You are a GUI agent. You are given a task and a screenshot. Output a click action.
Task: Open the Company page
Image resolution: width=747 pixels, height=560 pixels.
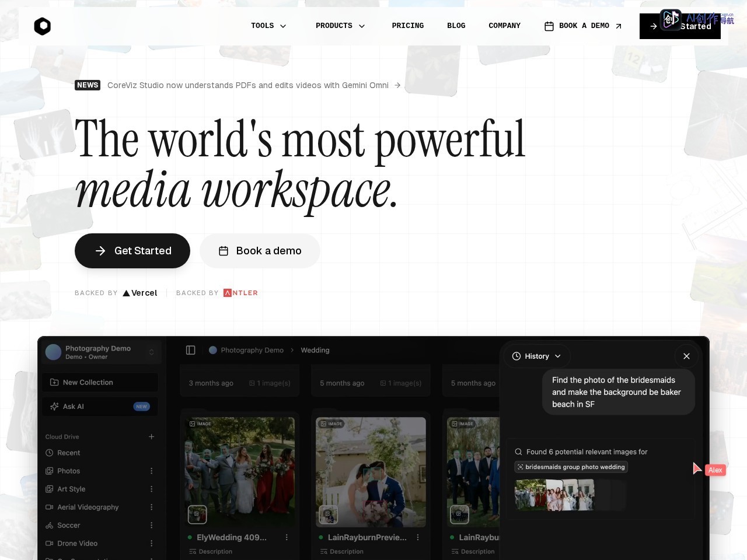pos(505,26)
